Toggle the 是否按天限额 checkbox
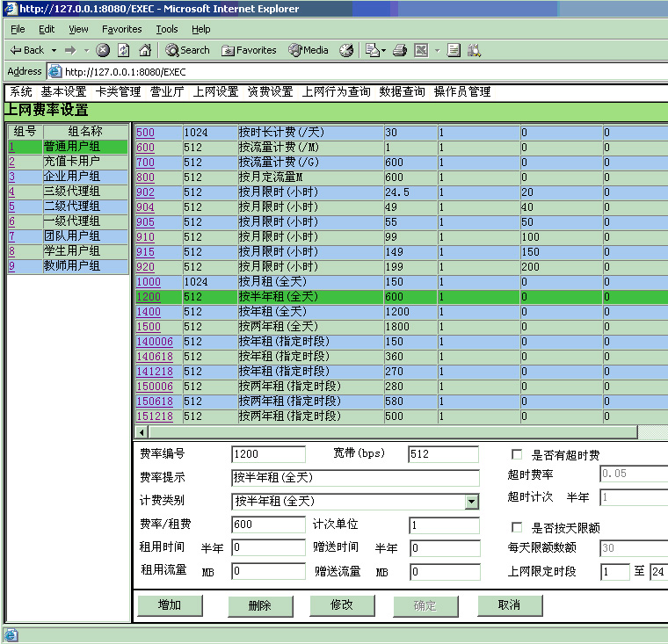The height and width of the screenshot is (644, 668). pyautogui.click(x=517, y=528)
